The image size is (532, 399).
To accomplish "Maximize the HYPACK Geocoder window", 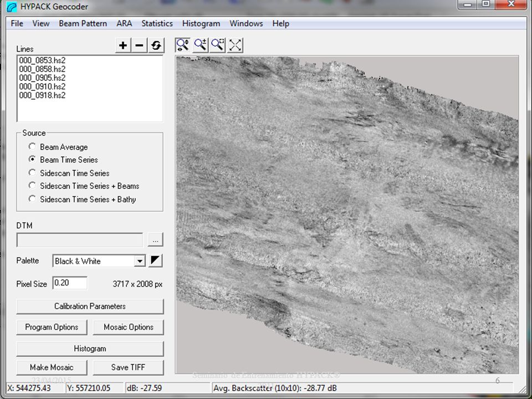I will pyautogui.click(x=486, y=5).
